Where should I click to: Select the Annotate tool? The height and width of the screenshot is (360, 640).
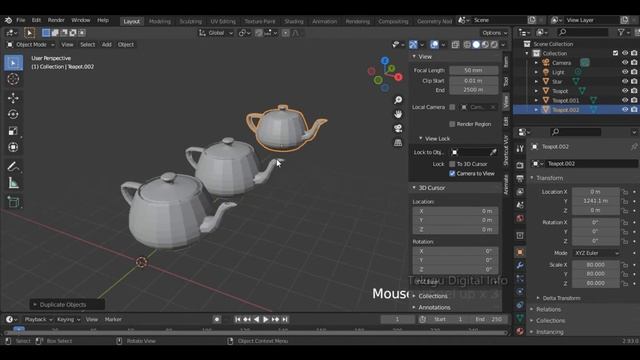(x=13, y=167)
